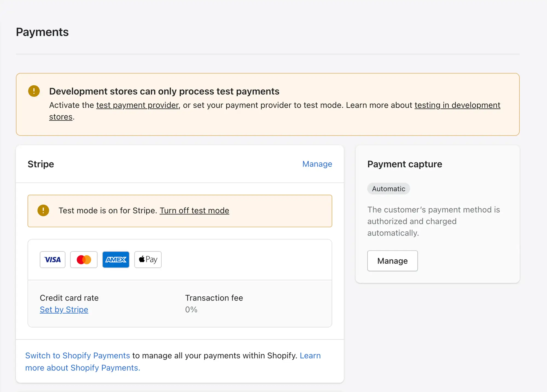Open the test payment provider link
The width and height of the screenshot is (547, 392).
pyautogui.click(x=137, y=105)
